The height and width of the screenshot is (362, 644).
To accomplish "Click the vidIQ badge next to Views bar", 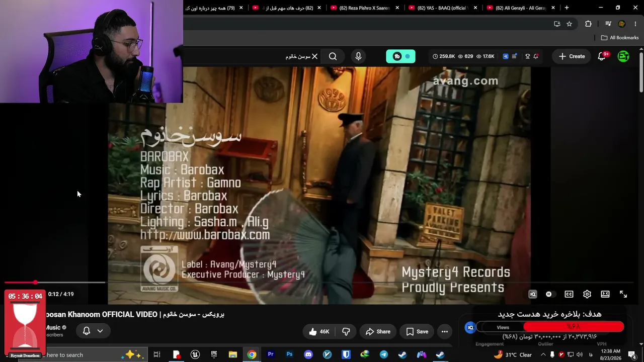I will (470, 327).
